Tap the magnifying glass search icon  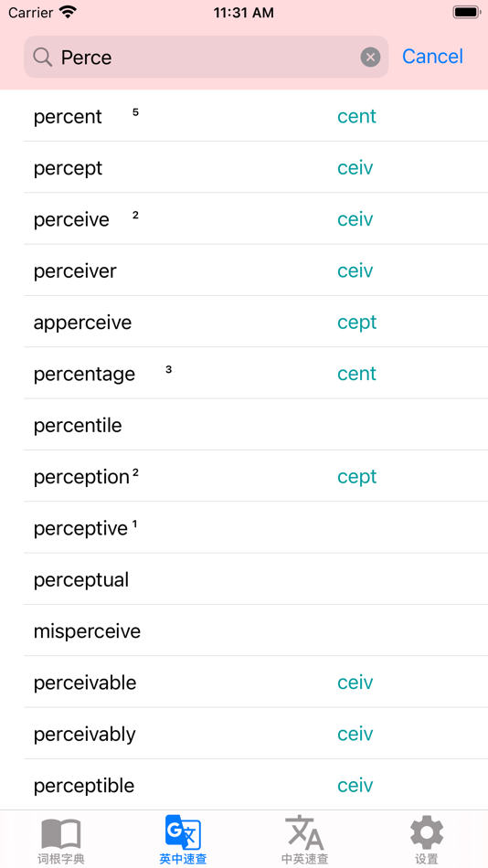43,57
